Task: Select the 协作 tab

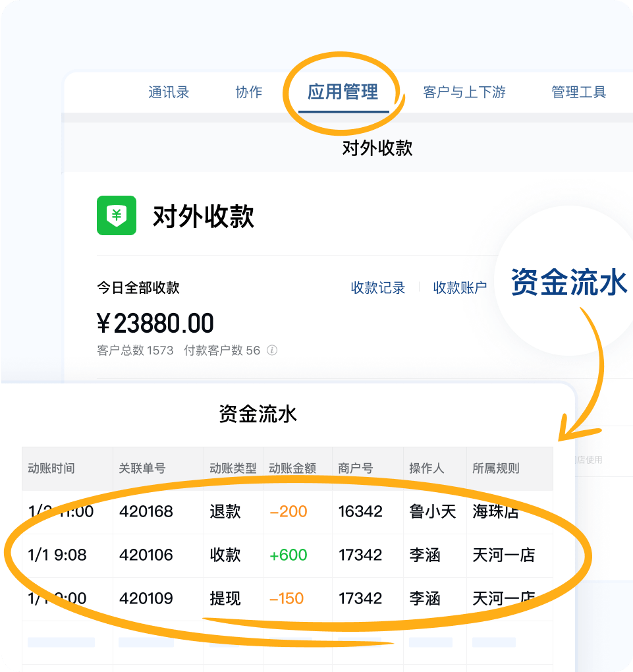Action: point(248,93)
